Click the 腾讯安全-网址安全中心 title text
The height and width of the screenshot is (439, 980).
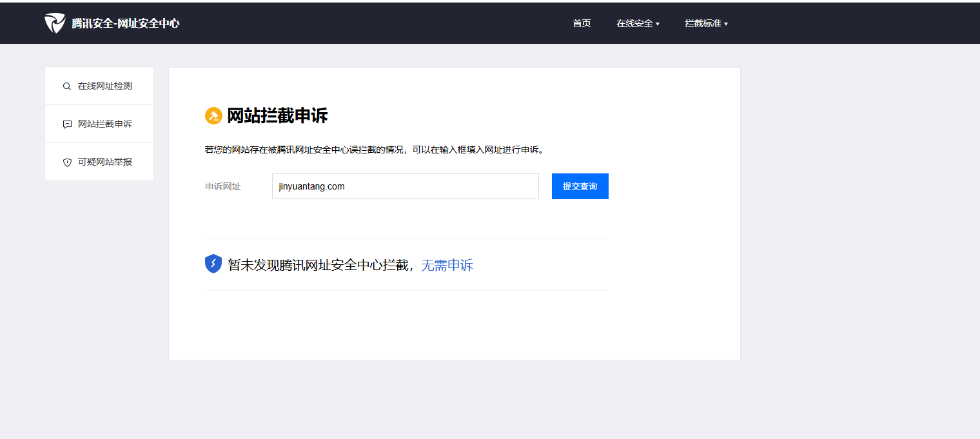126,23
